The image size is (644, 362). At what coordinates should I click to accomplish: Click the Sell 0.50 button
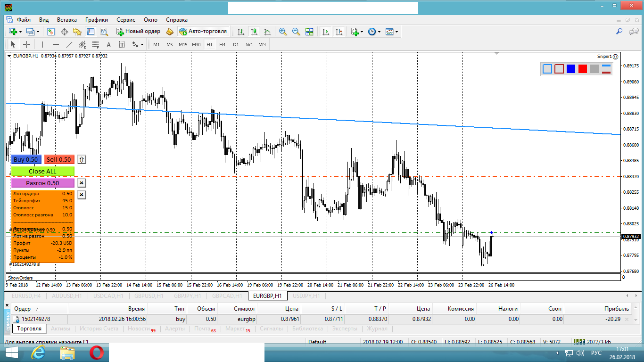click(59, 160)
